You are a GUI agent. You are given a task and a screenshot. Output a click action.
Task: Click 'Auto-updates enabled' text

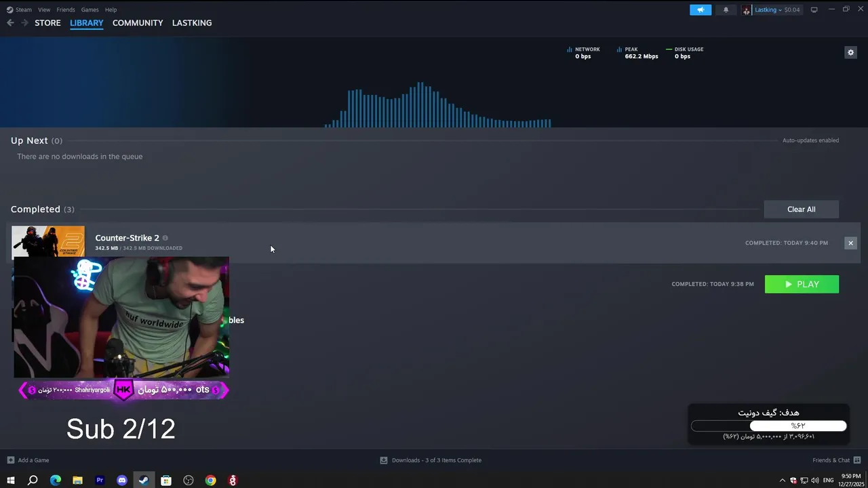810,140
